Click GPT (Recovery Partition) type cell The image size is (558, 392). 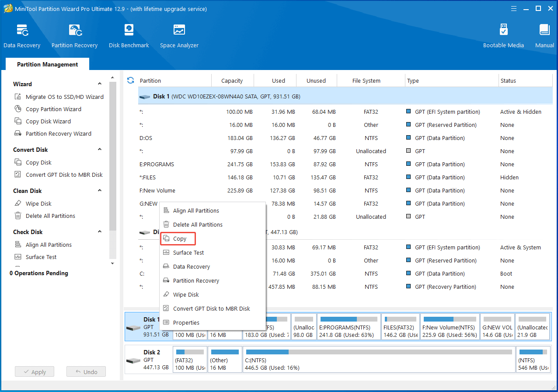tap(445, 287)
